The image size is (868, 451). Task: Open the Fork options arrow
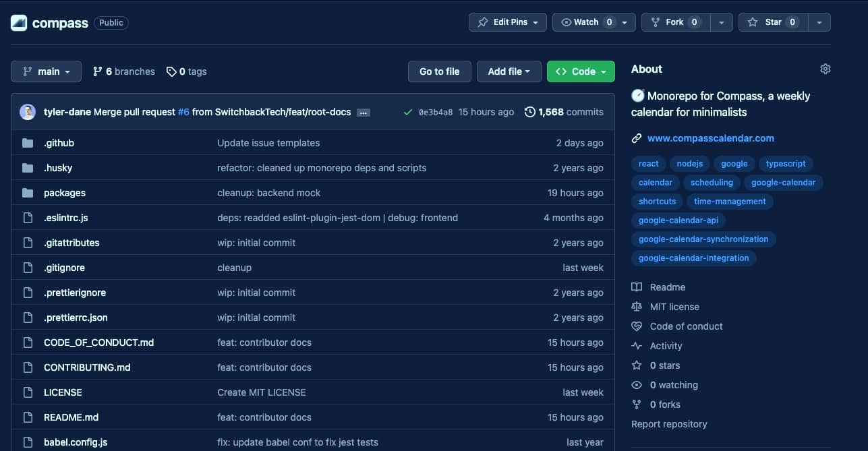click(722, 22)
